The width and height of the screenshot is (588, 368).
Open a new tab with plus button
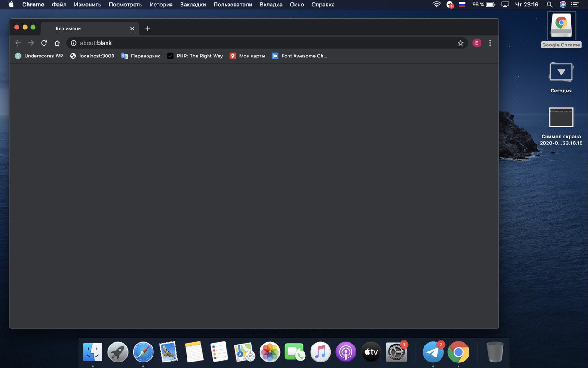click(147, 29)
